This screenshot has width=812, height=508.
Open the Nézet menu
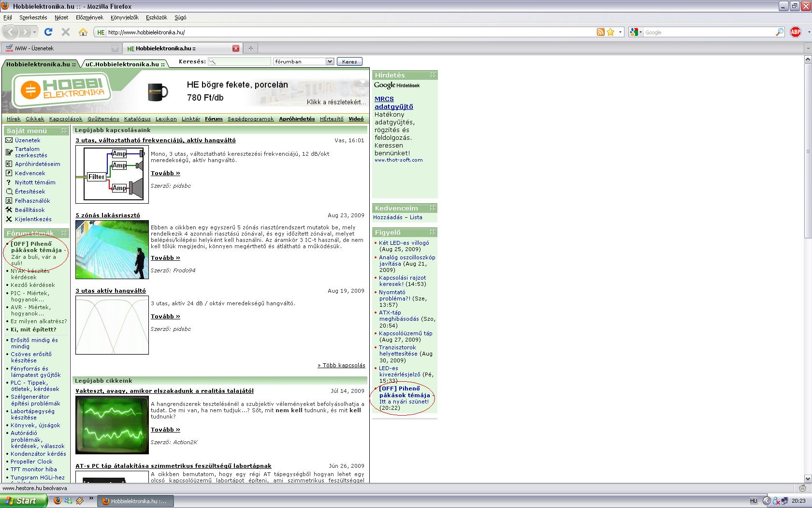[x=61, y=17]
